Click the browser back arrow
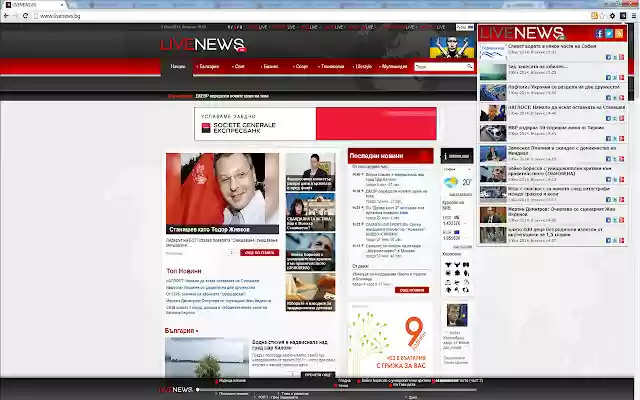 click(6, 16)
